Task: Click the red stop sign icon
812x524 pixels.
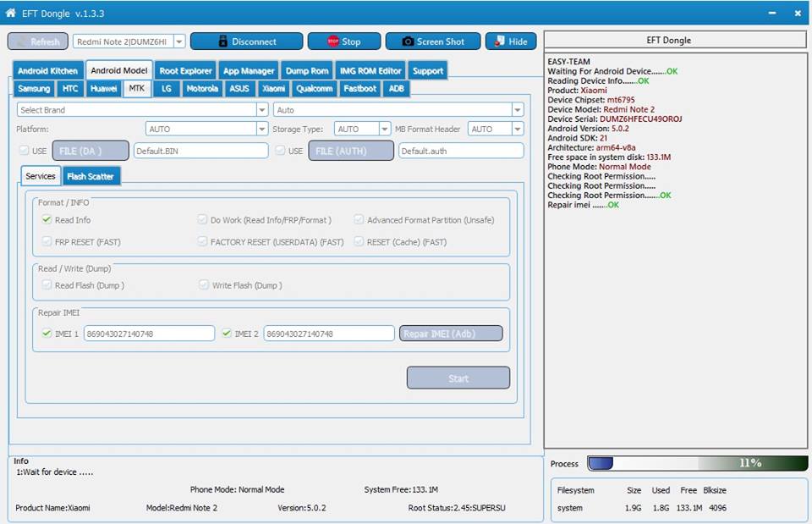Action: 333,41
